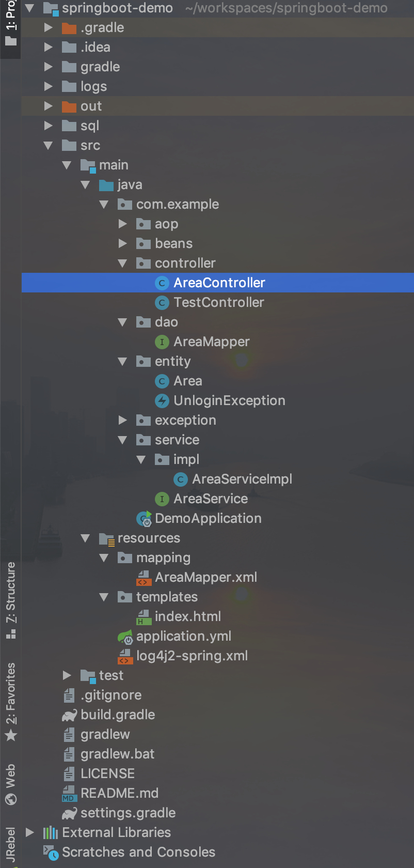414x868 pixels.
Task: Expand the test folder
Action: (x=67, y=676)
